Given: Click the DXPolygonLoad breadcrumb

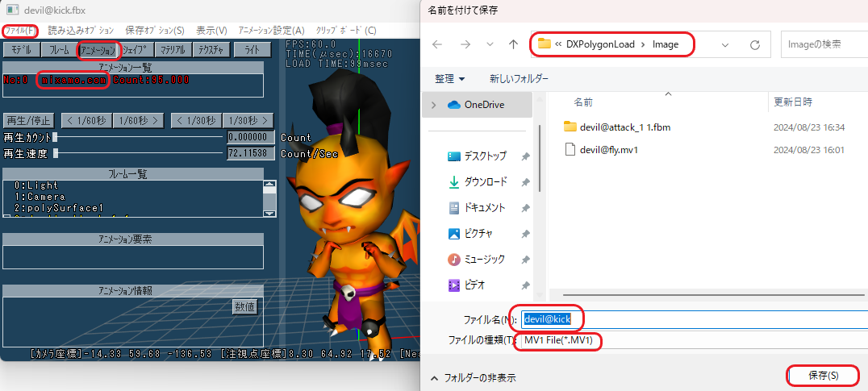Looking at the screenshot, I should [x=601, y=44].
